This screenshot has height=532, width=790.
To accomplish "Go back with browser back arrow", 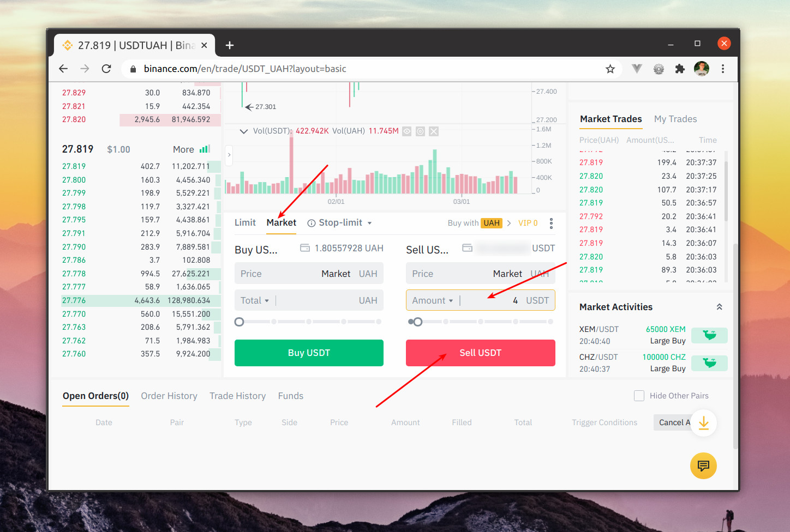I will tap(63, 69).
